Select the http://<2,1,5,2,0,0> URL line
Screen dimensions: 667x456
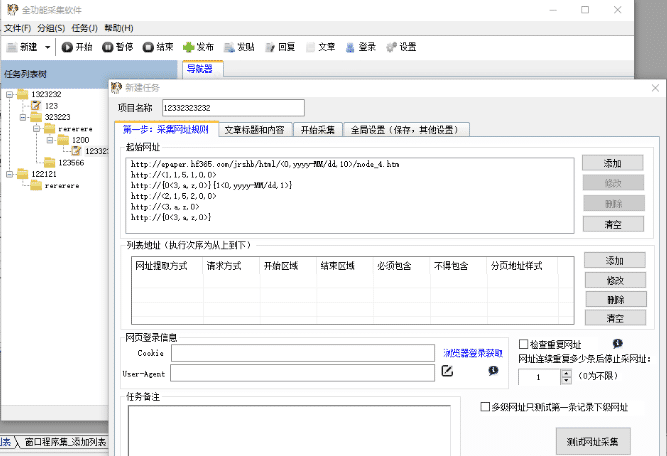pyautogui.click(x=174, y=196)
